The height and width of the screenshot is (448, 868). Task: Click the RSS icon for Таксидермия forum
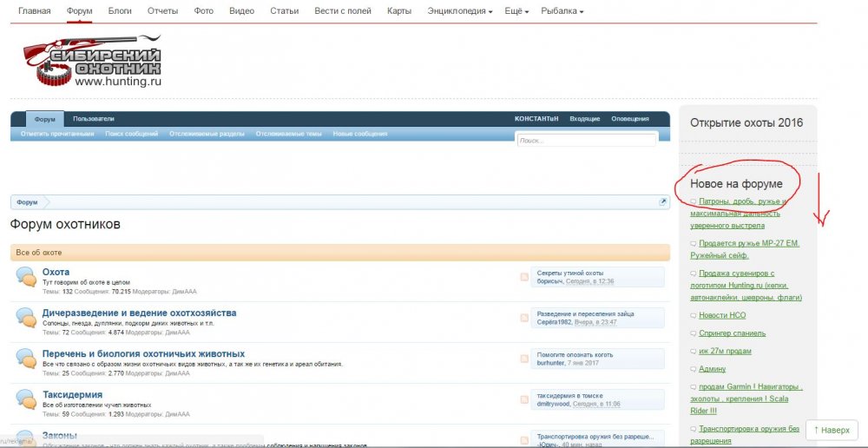pyautogui.click(x=524, y=399)
